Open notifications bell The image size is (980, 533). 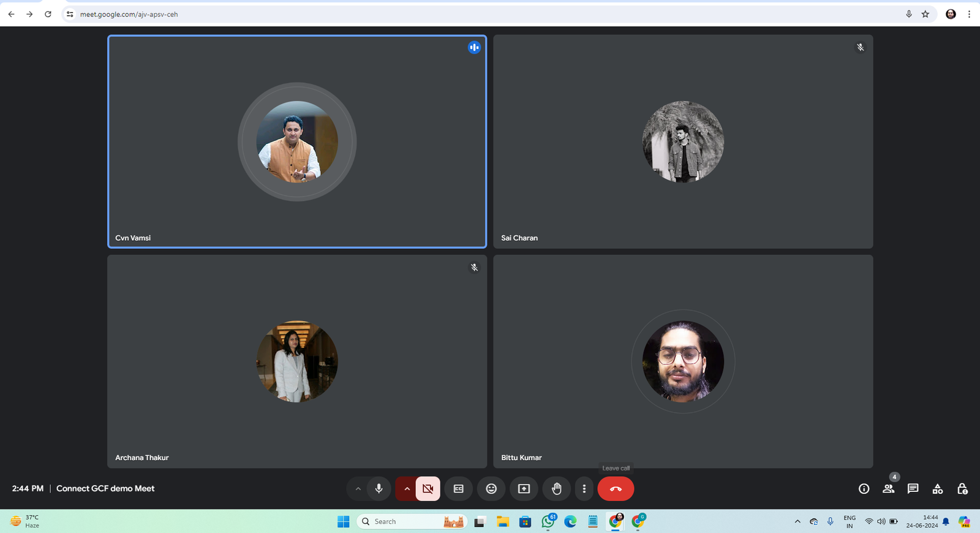(946, 521)
